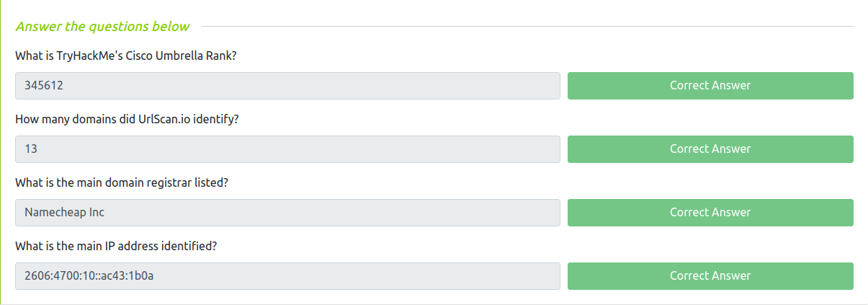
Task: Click the 'How many domains' question text
Action: 127,120
